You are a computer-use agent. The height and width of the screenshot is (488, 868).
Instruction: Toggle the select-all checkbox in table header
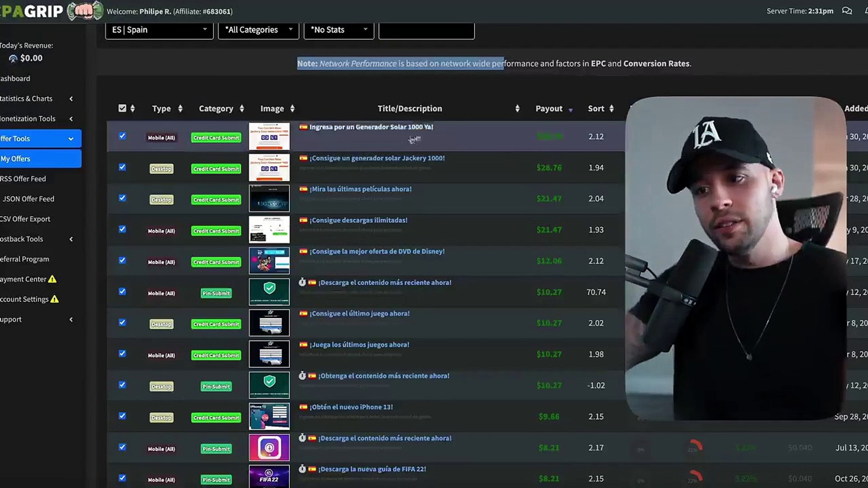click(122, 108)
